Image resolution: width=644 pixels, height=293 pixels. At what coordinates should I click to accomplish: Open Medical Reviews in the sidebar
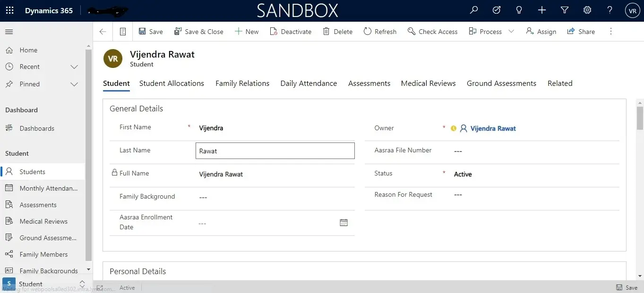tap(43, 221)
